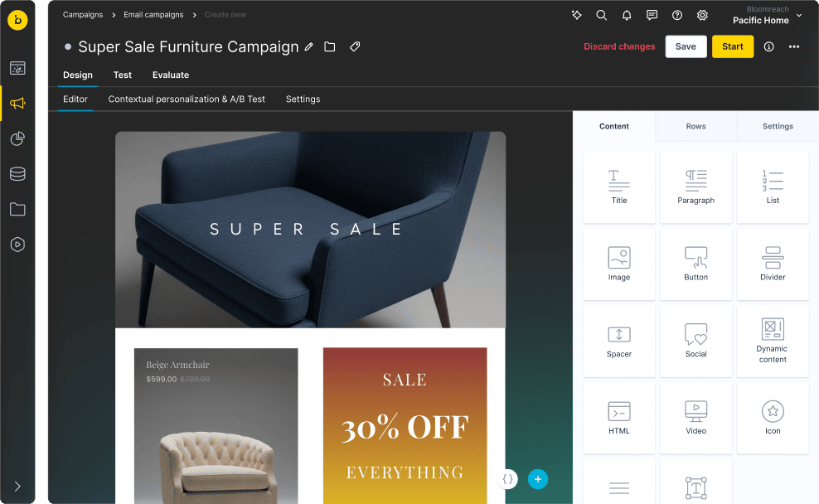Click Discard changes link

[x=619, y=46]
